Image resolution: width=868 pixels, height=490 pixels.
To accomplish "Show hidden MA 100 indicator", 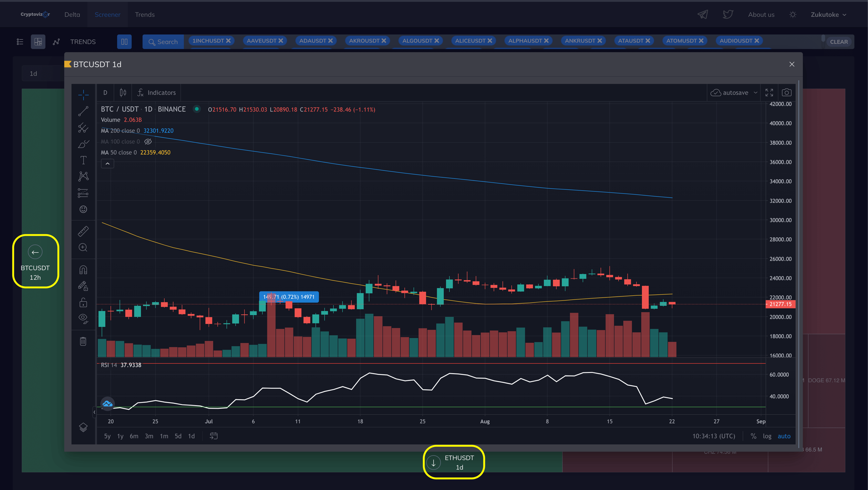I will (x=148, y=142).
